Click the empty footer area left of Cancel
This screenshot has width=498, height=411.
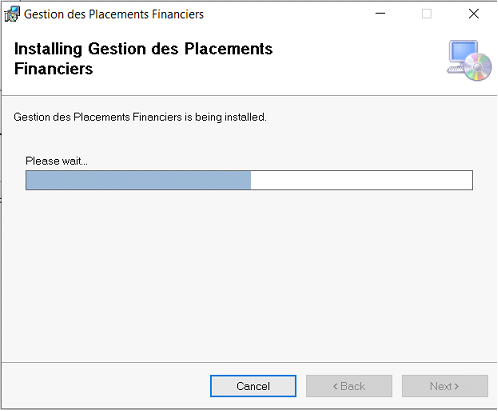[105, 386]
